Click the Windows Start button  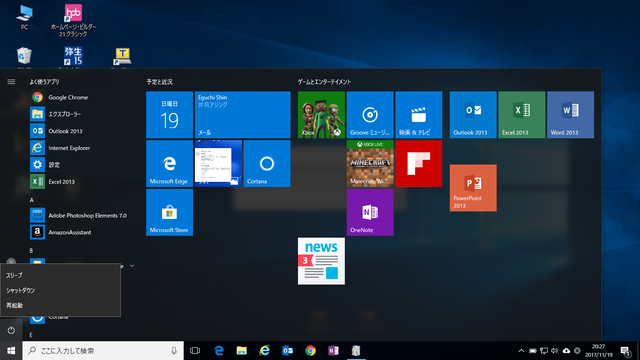coord(11,351)
